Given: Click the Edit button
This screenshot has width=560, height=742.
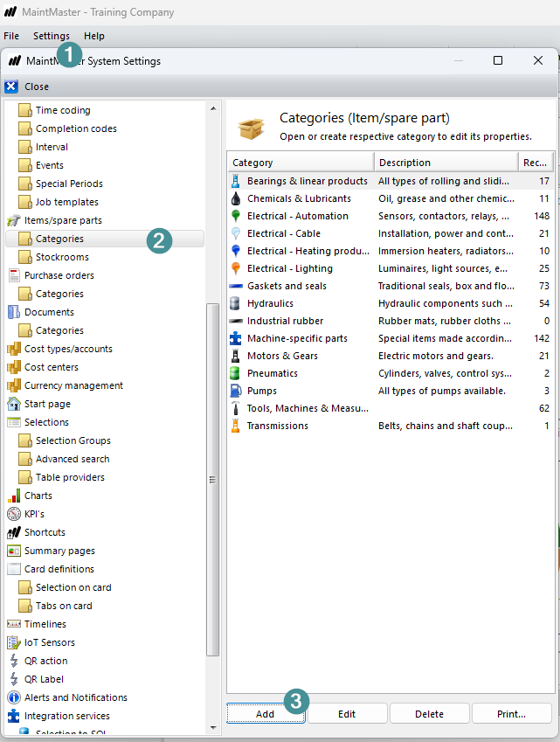Looking at the screenshot, I should [x=347, y=714].
